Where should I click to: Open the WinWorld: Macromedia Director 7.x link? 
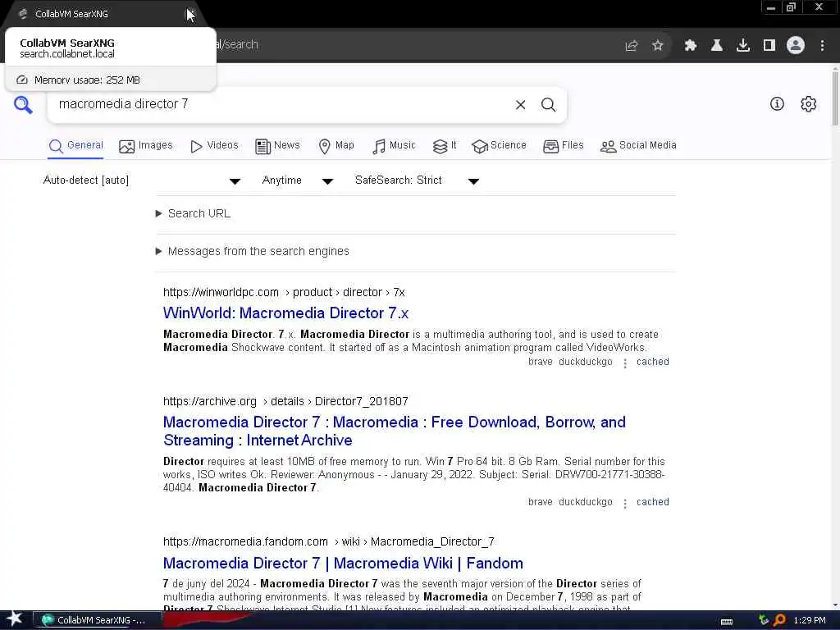pyautogui.click(x=286, y=313)
